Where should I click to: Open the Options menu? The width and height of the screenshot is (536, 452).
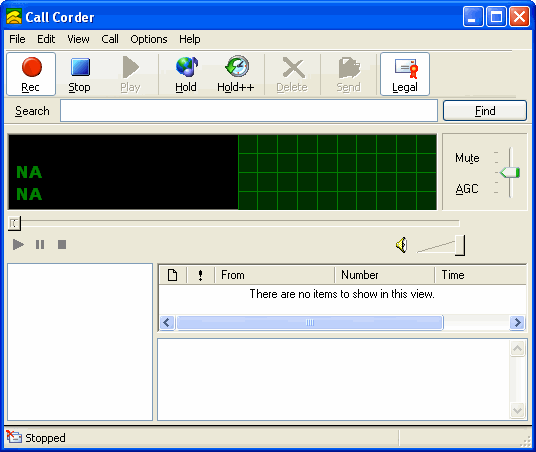149,39
